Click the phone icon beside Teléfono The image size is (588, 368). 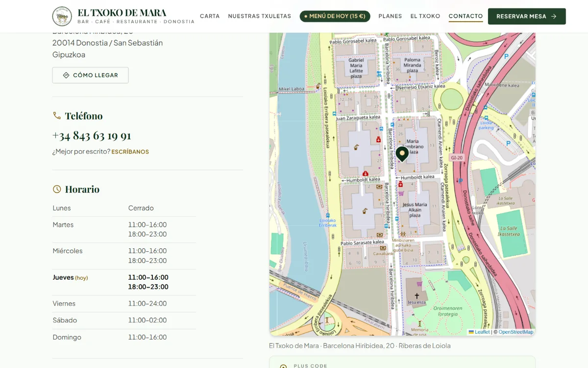57,115
